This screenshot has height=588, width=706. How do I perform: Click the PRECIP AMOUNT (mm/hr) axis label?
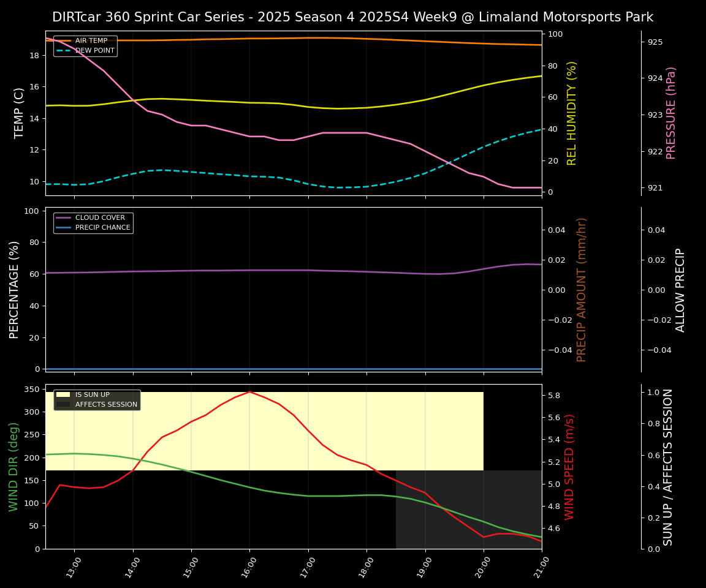pyautogui.click(x=582, y=289)
